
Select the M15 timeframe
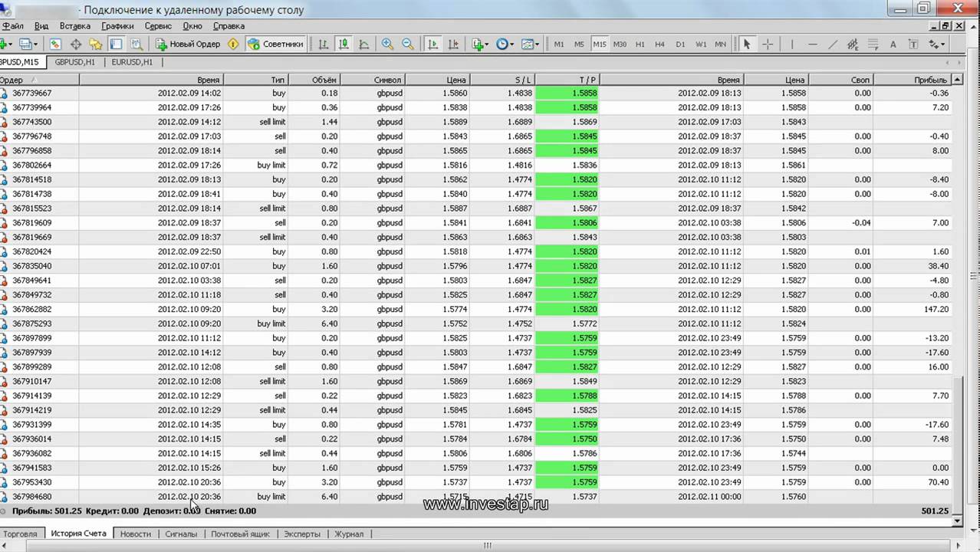pos(600,44)
